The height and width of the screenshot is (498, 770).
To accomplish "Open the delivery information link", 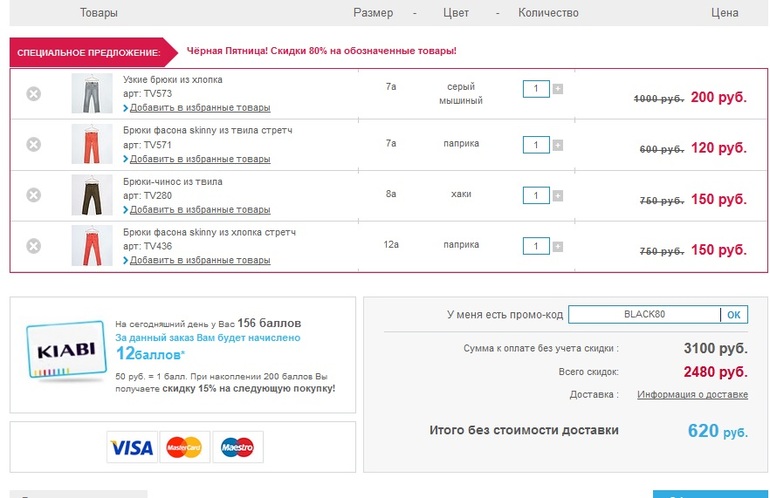I will pyautogui.click(x=692, y=394).
